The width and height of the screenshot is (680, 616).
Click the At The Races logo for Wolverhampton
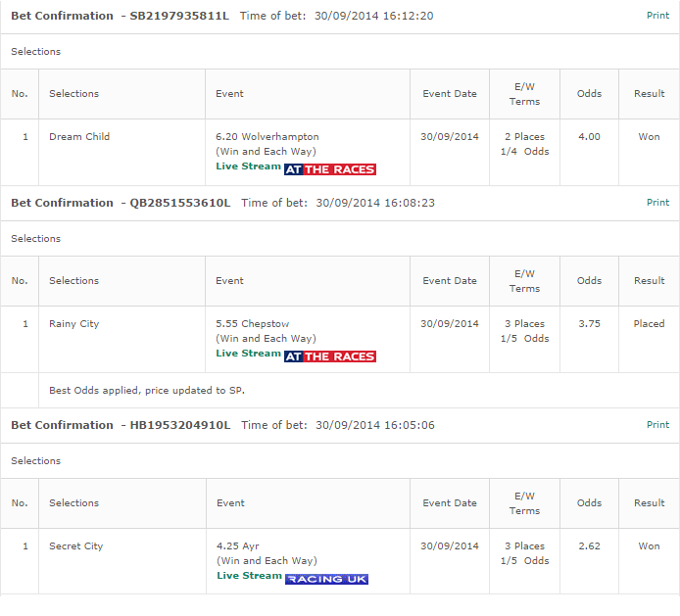tap(330, 169)
